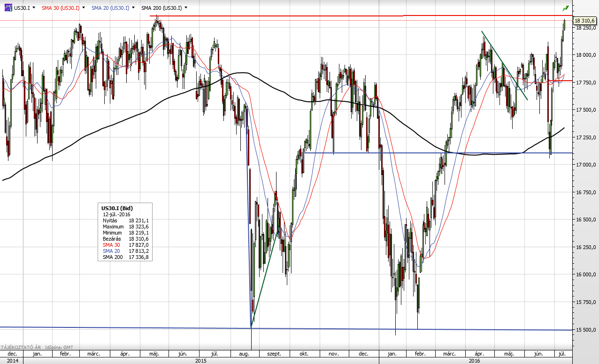This screenshot has width=599, height=364.
Task: Click the SMA 20 (US30.I) blue label
Action: (x=110, y=8)
